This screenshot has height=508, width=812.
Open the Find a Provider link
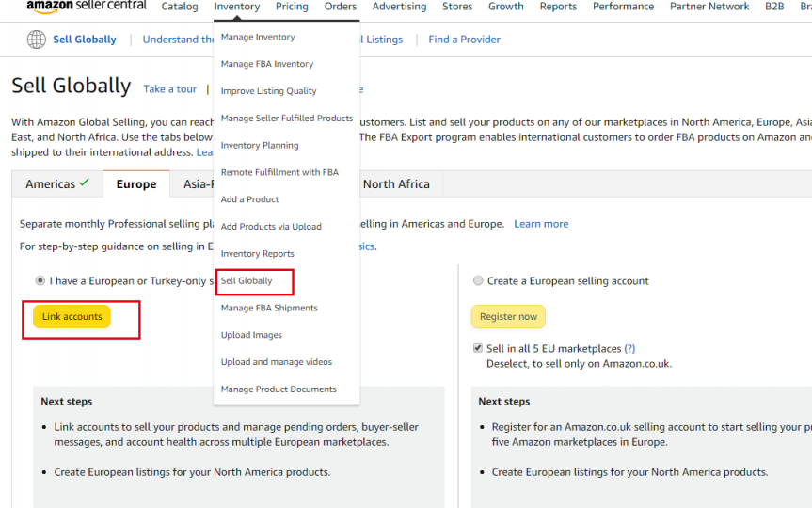[x=464, y=40]
